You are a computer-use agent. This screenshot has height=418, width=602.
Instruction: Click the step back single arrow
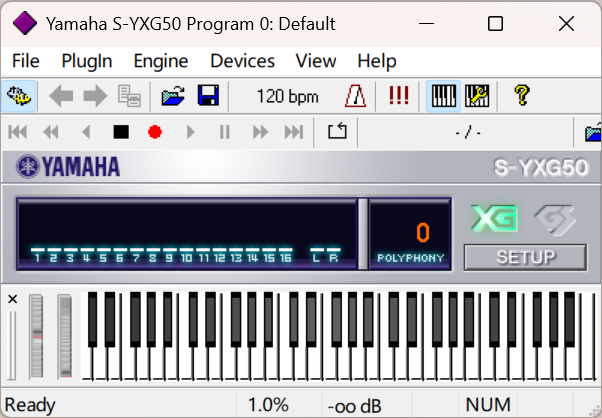click(86, 132)
